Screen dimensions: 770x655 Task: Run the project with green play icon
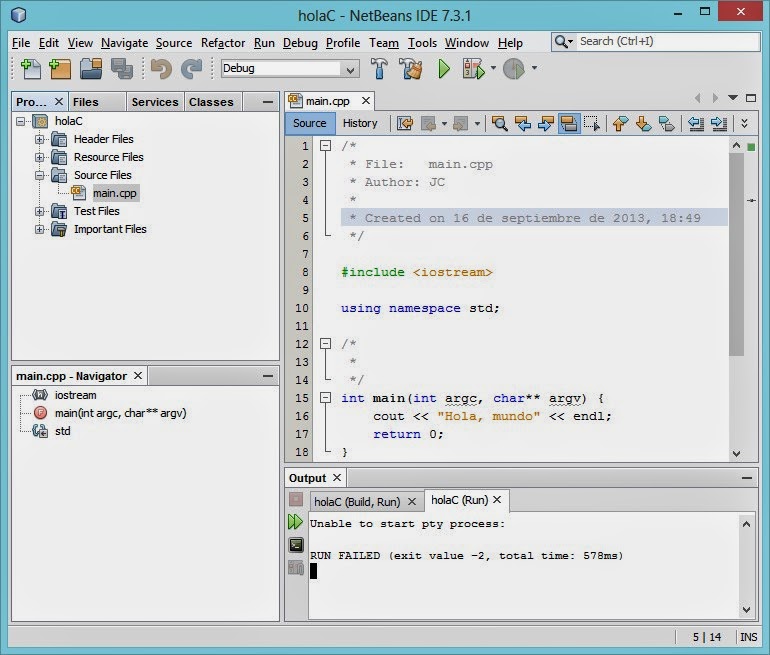point(444,69)
